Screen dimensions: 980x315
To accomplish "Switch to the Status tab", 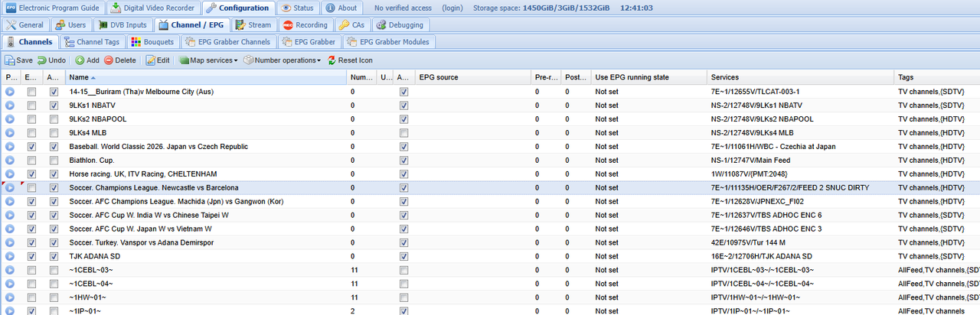I will (297, 8).
